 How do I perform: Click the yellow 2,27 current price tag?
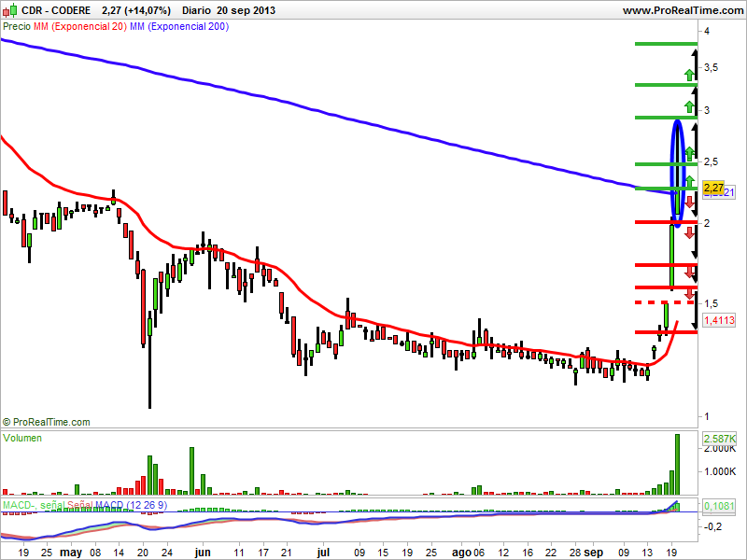713,188
